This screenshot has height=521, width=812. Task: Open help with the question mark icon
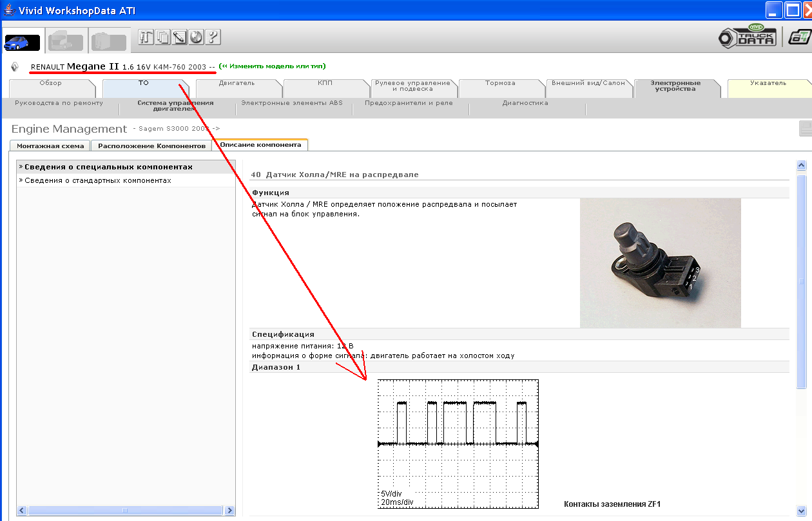pyautogui.click(x=213, y=37)
